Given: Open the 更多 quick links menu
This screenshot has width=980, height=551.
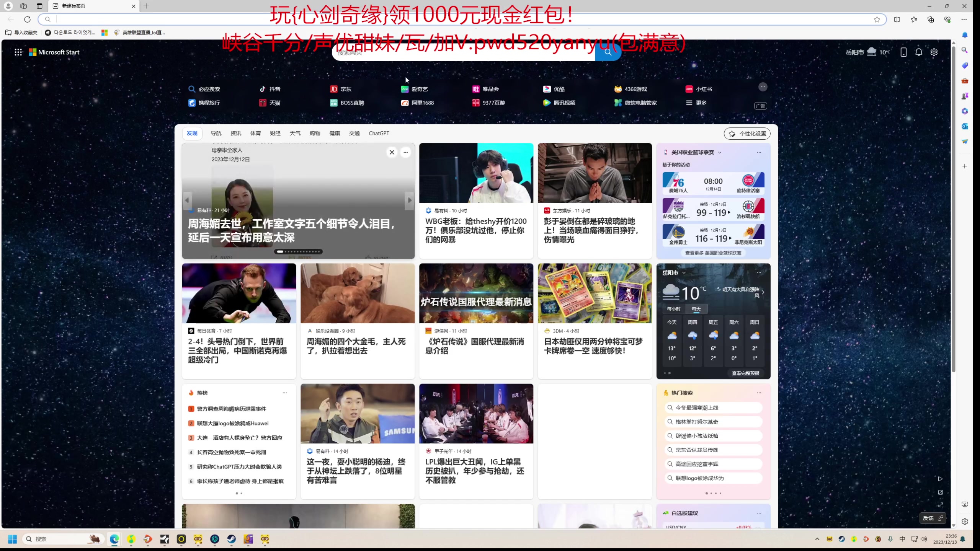Looking at the screenshot, I should pyautogui.click(x=696, y=103).
